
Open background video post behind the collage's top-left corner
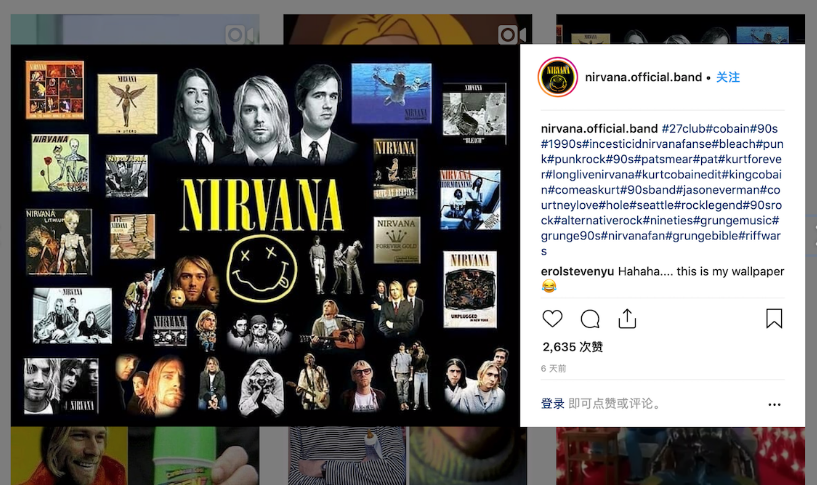[x=135, y=30]
